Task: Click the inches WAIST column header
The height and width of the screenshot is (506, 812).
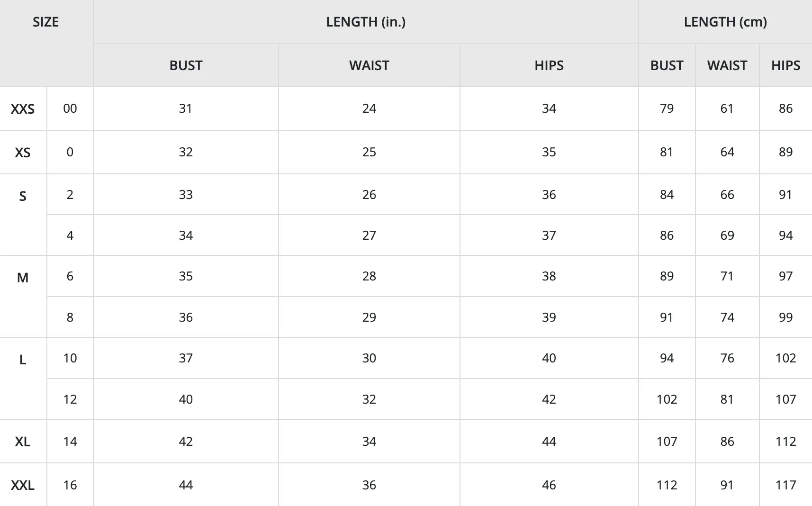Action: click(369, 65)
